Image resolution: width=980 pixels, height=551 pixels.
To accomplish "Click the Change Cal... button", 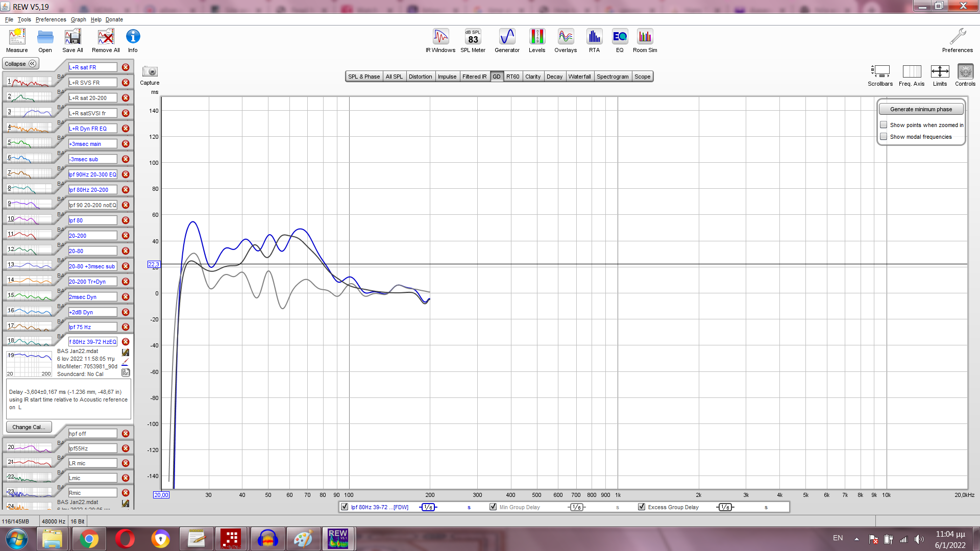I will point(29,427).
